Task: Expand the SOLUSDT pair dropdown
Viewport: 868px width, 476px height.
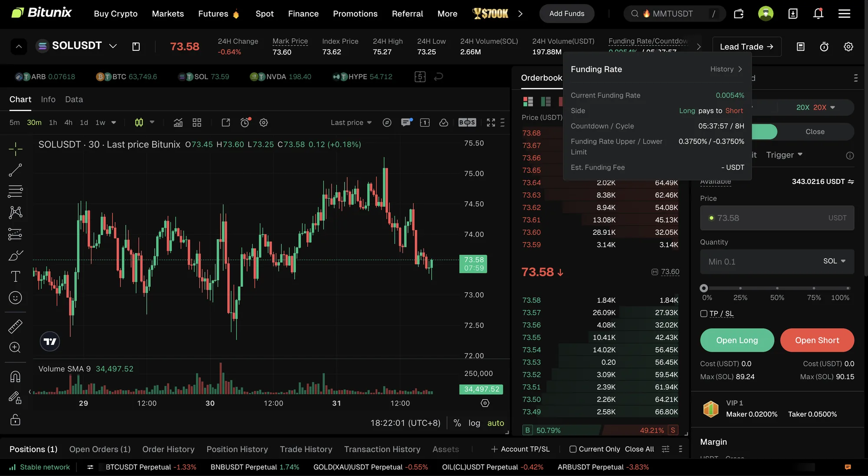Action: click(113, 46)
